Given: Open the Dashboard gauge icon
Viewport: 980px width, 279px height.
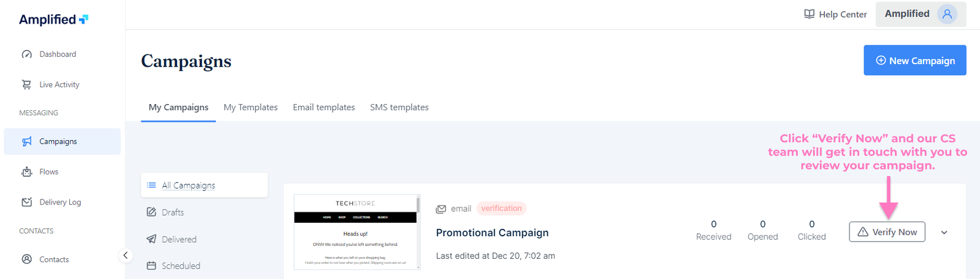Looking at the screenshot, I should click(x=27, y=54).
